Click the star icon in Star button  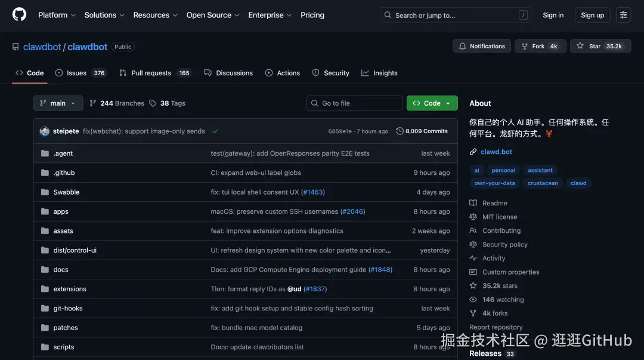point(580,45)
